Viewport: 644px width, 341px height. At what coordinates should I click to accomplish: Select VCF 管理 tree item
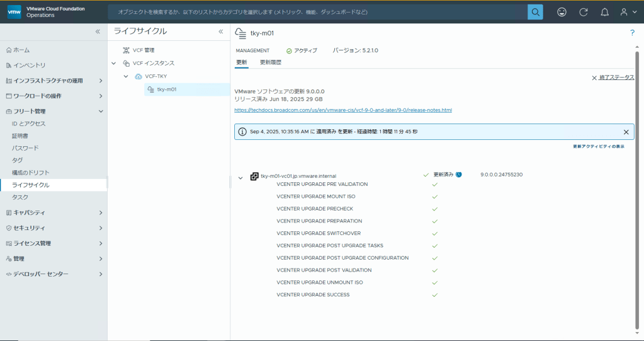144,50
